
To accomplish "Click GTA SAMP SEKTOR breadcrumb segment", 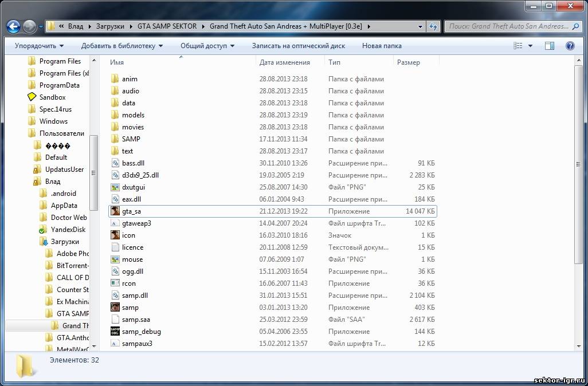I will pyautogui.click(x=167, y=26).
